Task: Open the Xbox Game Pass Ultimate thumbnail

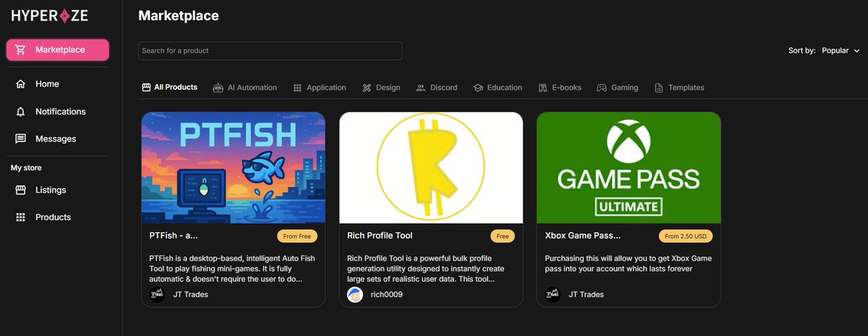Action: point(629,167)
